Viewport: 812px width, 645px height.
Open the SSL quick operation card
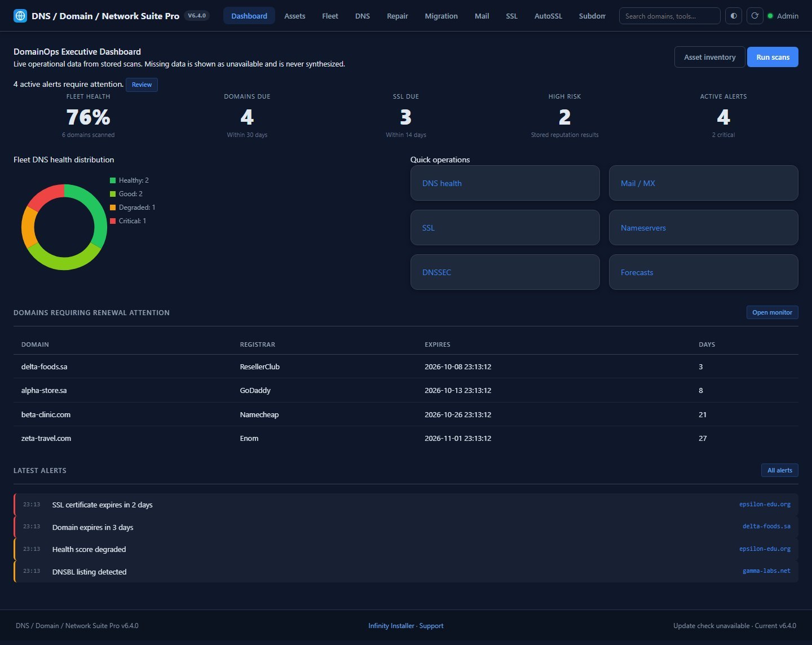505,228
